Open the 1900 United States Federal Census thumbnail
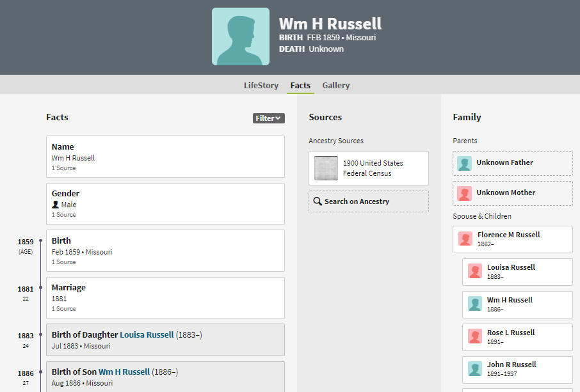The image size is (580, 392). pyautogui.click(x=326, y=168)
